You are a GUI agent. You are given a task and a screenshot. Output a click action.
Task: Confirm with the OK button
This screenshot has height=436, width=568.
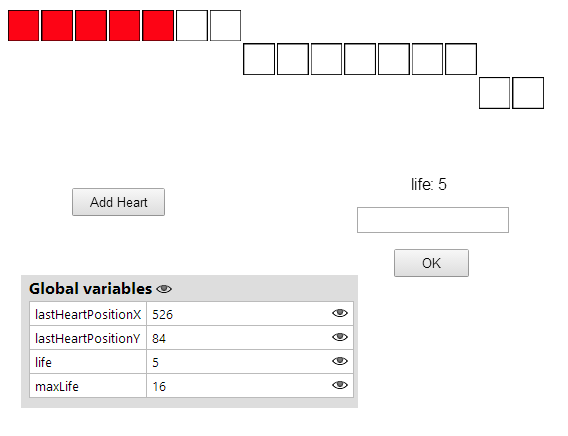point(431,263)
